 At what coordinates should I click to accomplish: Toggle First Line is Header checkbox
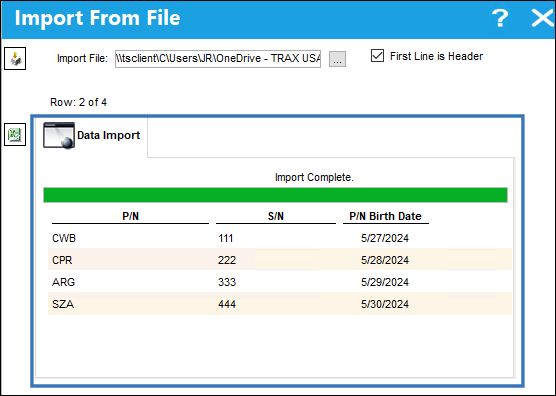pyautogui.click(x=377, y=56)
